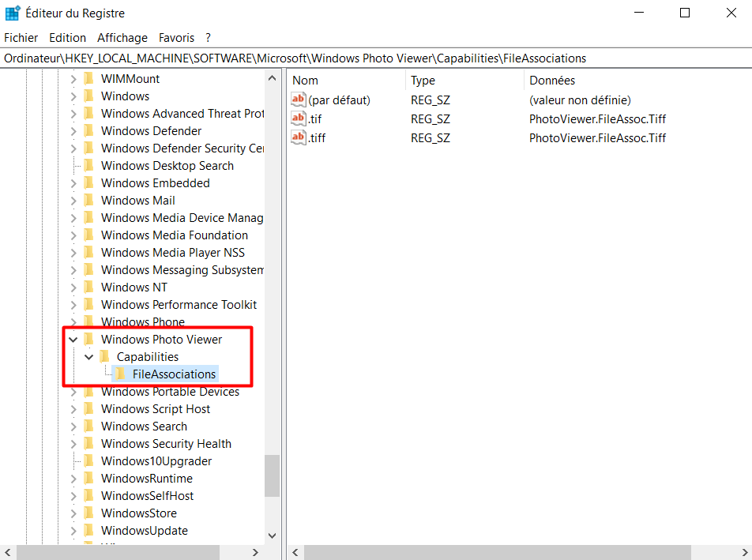Click the (par défaut) string value icon
752x560 pixels.
tap(299, 100)
